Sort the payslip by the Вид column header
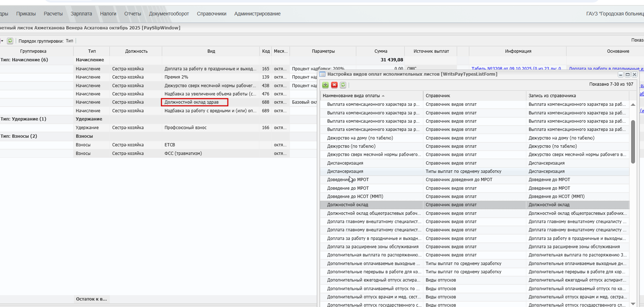 pyautogui.click(x=211, y=51)
